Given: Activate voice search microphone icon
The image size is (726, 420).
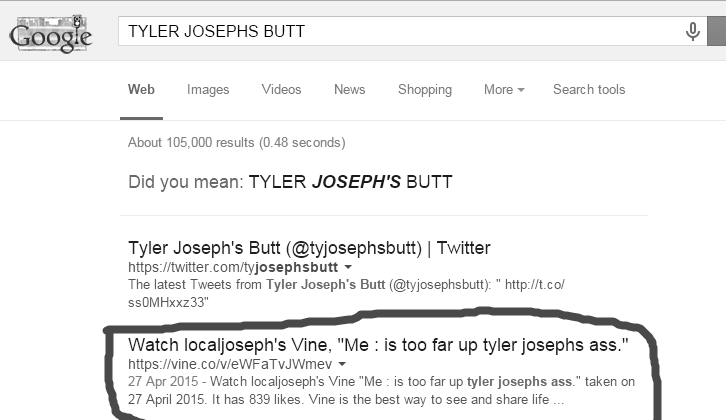Looking at the screenshot, I should tap(693, 31).
